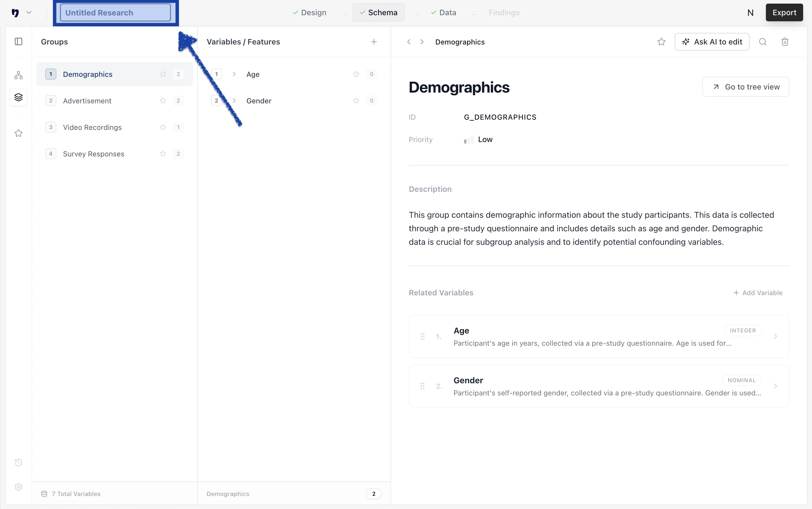Viewport: 812px width, 509px height.
Task: Select the layers schema view icon
Action: 19,97
